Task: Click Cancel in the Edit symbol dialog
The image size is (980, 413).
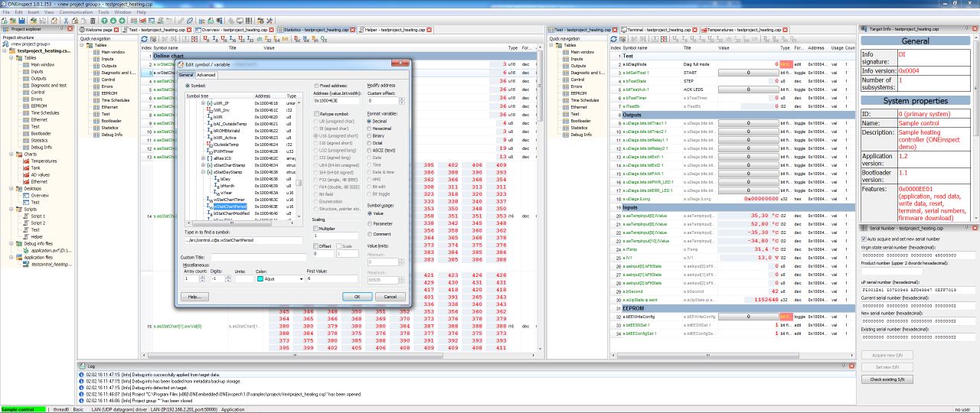Action: pyautogui.click(x=390, y=297)
